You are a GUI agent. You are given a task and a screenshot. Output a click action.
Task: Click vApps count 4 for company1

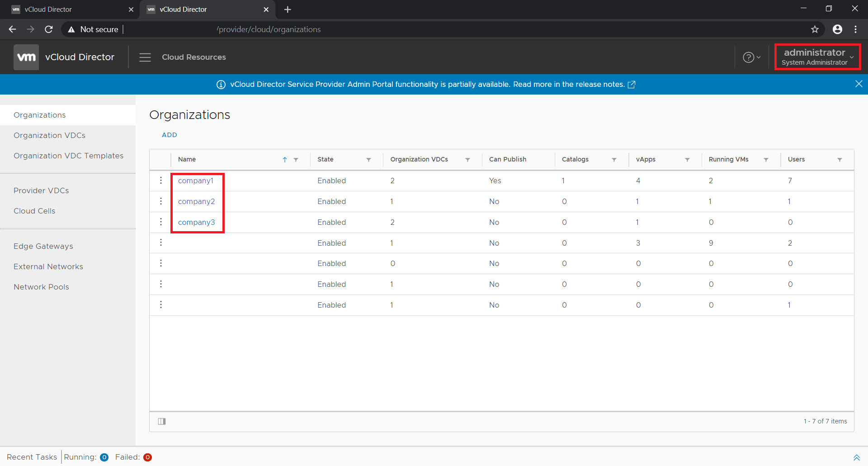tap(638, 181)
